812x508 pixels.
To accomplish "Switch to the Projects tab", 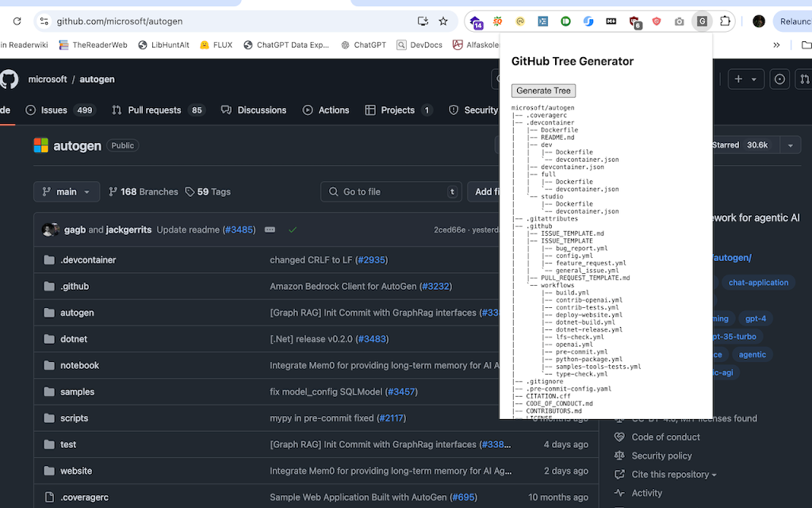I will (399, 110).
